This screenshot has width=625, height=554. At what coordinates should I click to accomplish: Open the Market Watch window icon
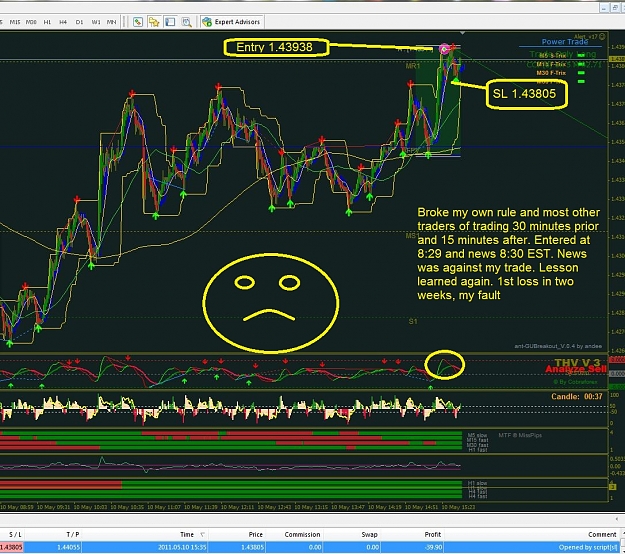click(138, 22)
